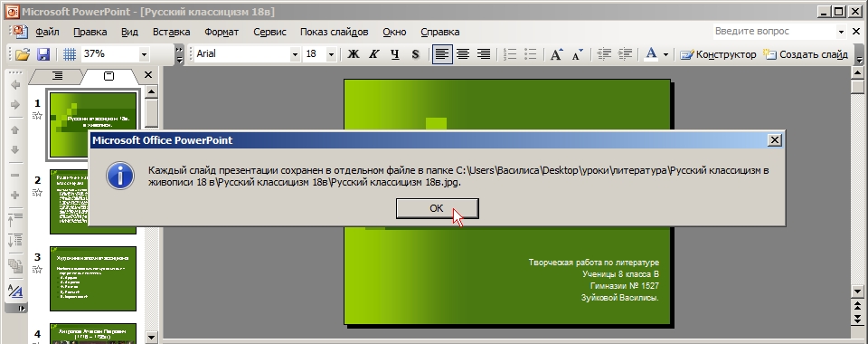Toggle bold Ж formatting
This screenshot has width=868, height=344.
point(353,54)
